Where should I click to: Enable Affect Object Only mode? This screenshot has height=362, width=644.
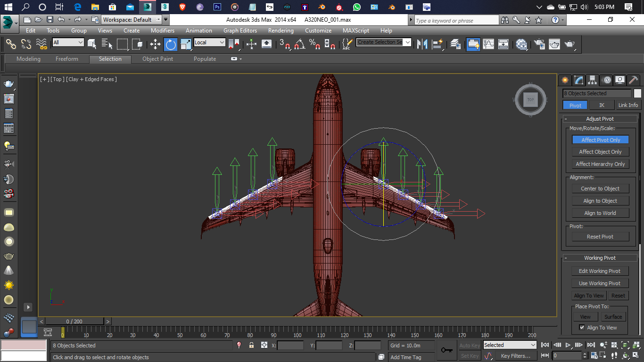(600, 152)
